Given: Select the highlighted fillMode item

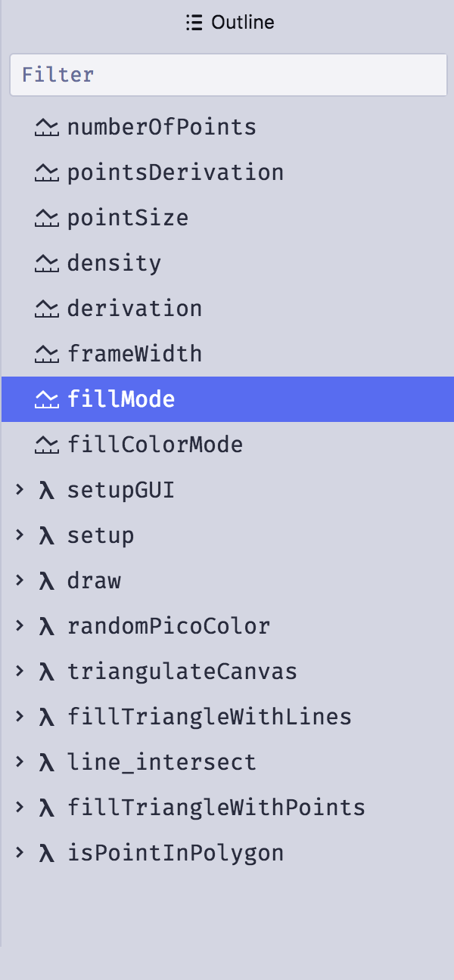Looking at the screenshot, I should tap(228, 399).
